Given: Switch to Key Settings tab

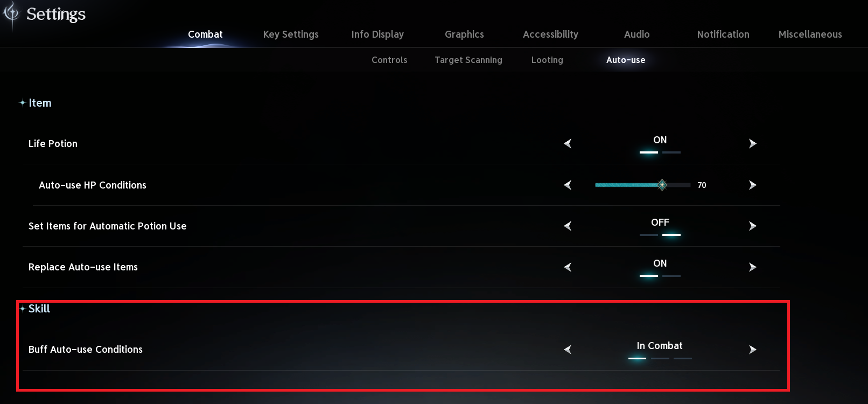Looking at the screenshot, I should point(291,34).
